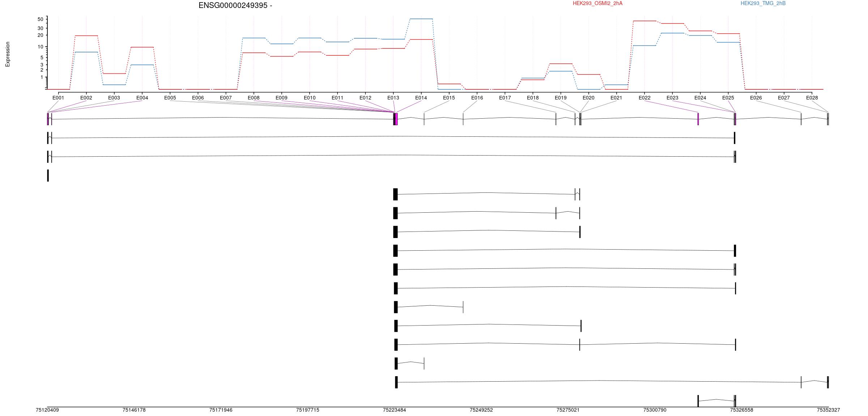Image resolution: width=868 pixels, height=416 pixels.
Task: Click the Expression axis label
Action: [x=8, y=54]
